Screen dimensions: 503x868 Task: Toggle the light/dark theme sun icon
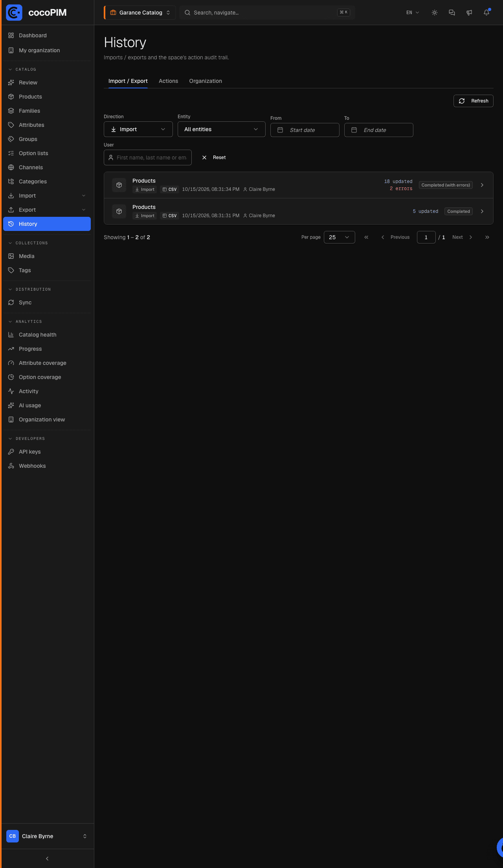435,13
